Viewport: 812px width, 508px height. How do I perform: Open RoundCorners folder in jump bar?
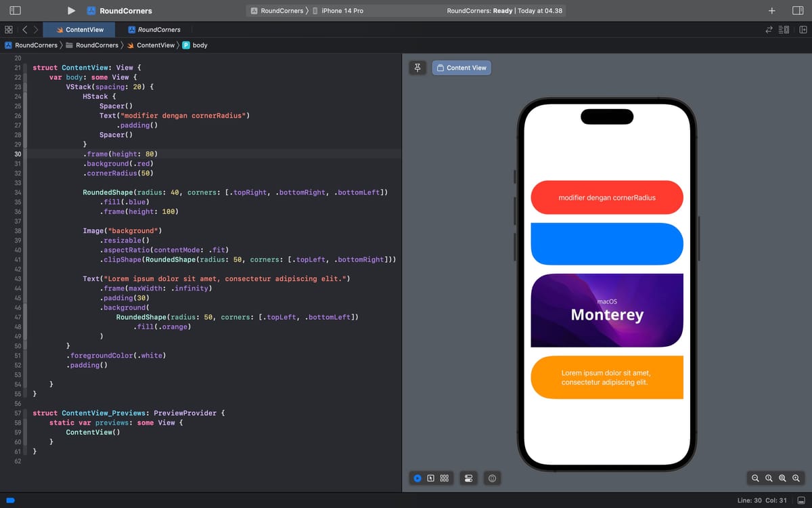pos(92,45)
